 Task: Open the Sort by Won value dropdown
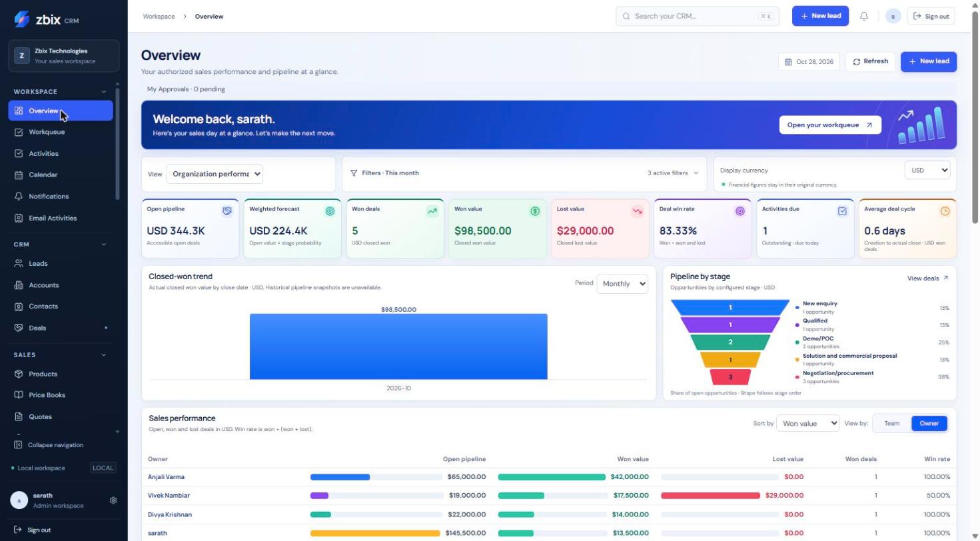(808, 424)
